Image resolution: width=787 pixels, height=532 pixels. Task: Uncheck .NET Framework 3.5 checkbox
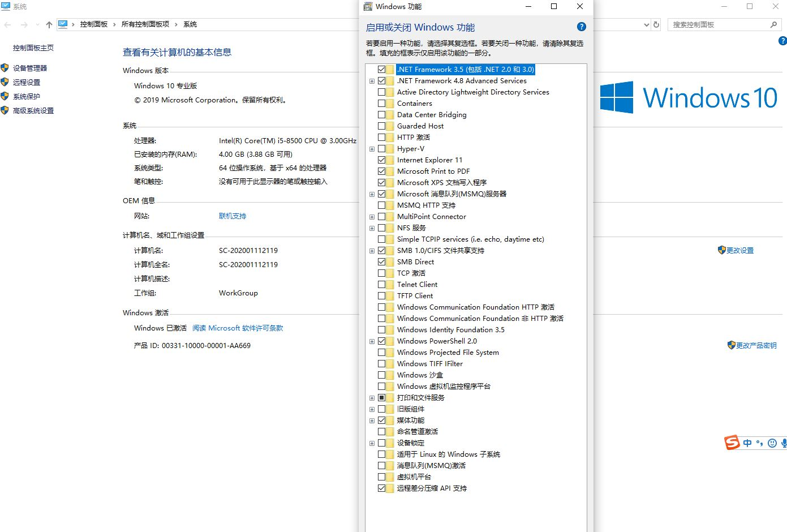[x=381, y=70]
